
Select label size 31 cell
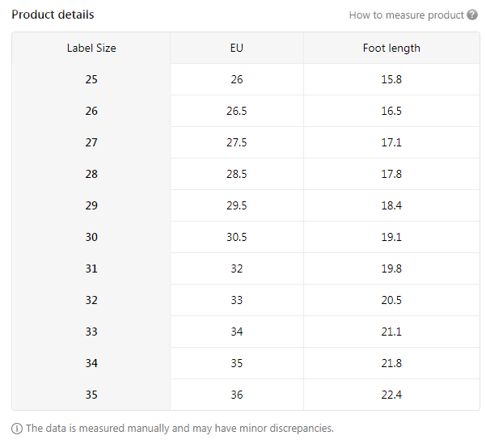point(91,268)
